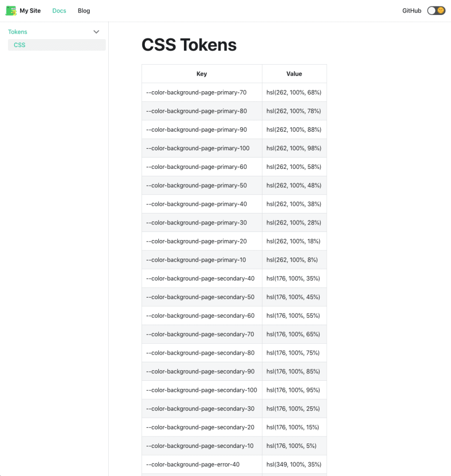Click the sun icon on the theme switch
The height and width of the screenshot is (476, 451).
click(x=440, y=10)
